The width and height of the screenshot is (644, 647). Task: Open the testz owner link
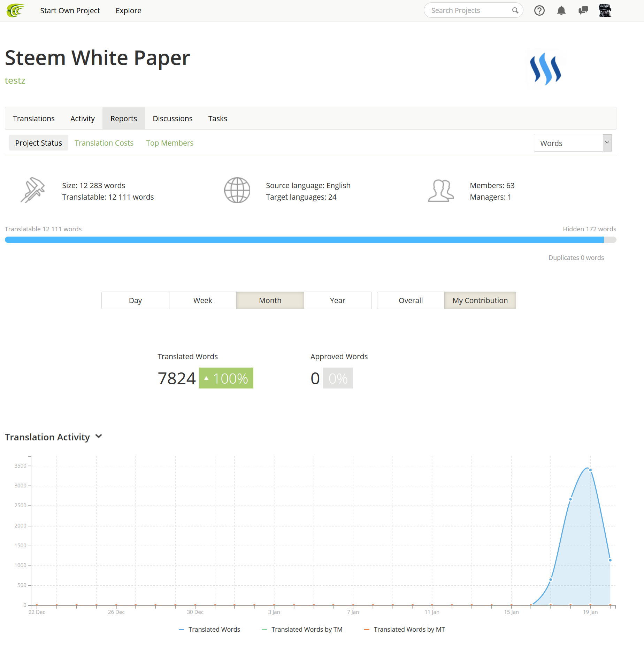pyautogui.click(x=15, y=80)
